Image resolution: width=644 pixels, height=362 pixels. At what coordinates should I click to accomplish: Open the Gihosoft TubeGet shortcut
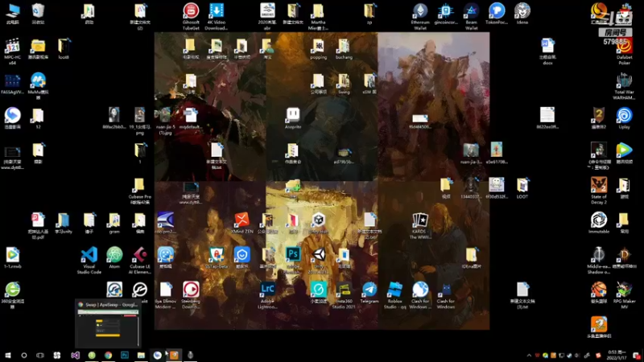191,16
